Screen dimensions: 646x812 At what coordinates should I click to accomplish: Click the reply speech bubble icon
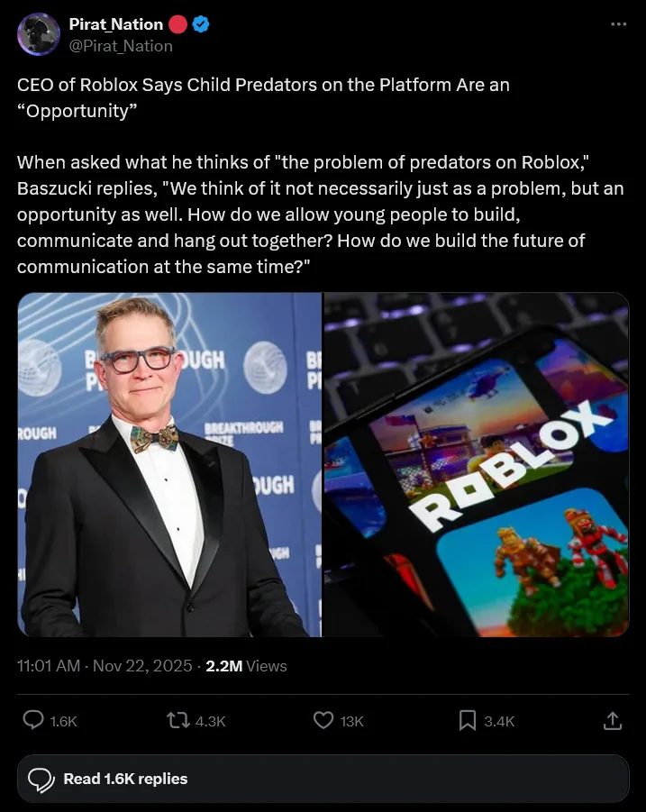[33, 720]
